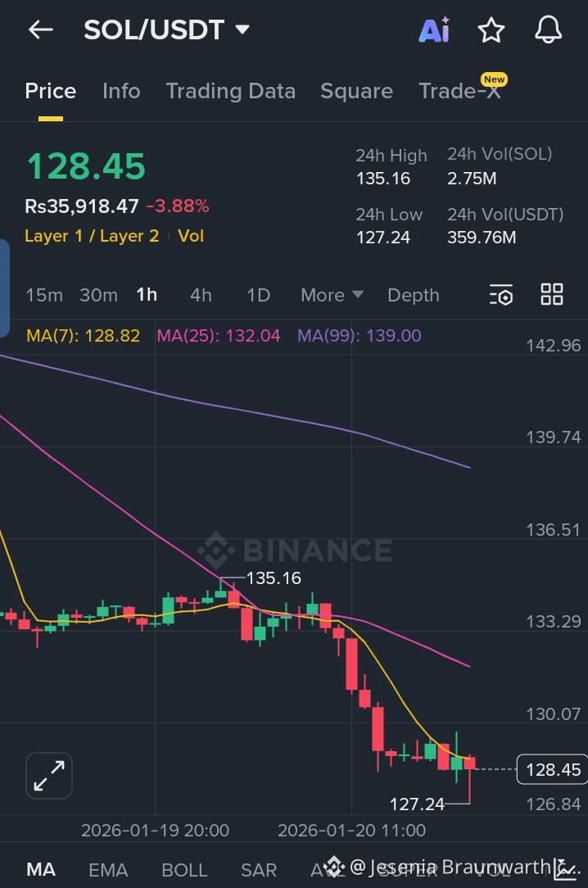Tap the Rs35,918.47 converted price
Screen dimensions: 588x888
point(82,206)
